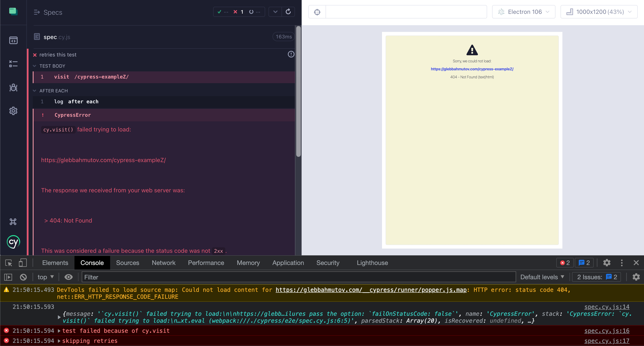Screen dimensions: 644x346
Task: Expand the CypressError object in console
Action: 59,317
